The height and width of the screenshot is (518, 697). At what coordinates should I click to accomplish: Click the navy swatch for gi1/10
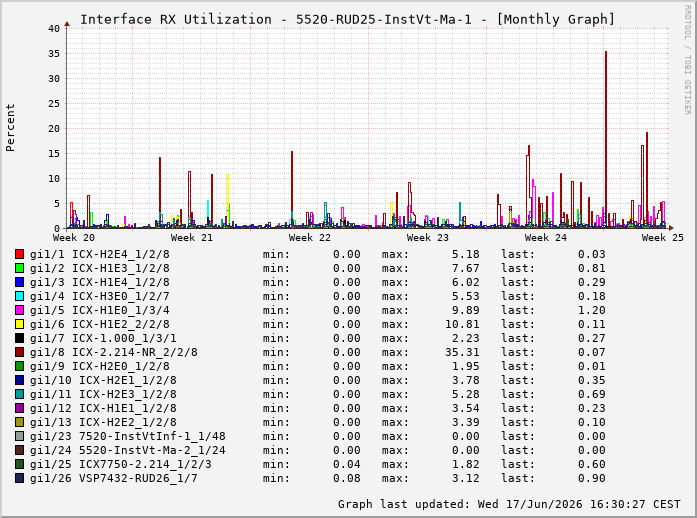click(x=19, y=380)
